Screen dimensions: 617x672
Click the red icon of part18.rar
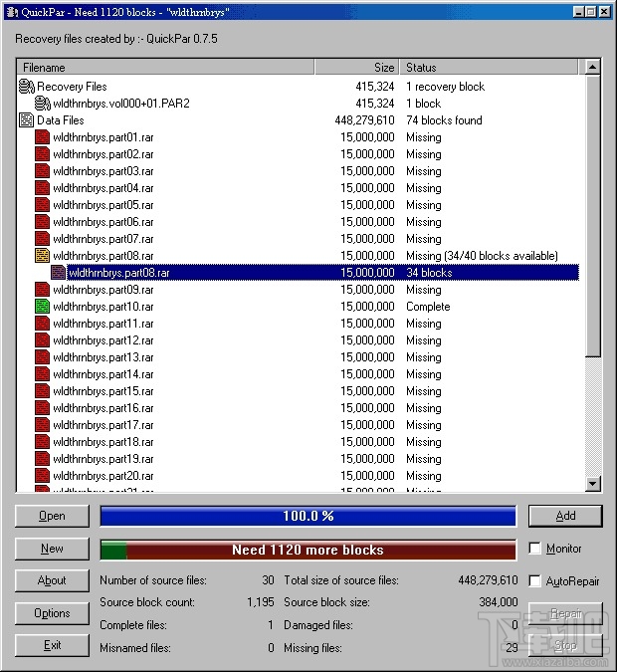(42, 442)
